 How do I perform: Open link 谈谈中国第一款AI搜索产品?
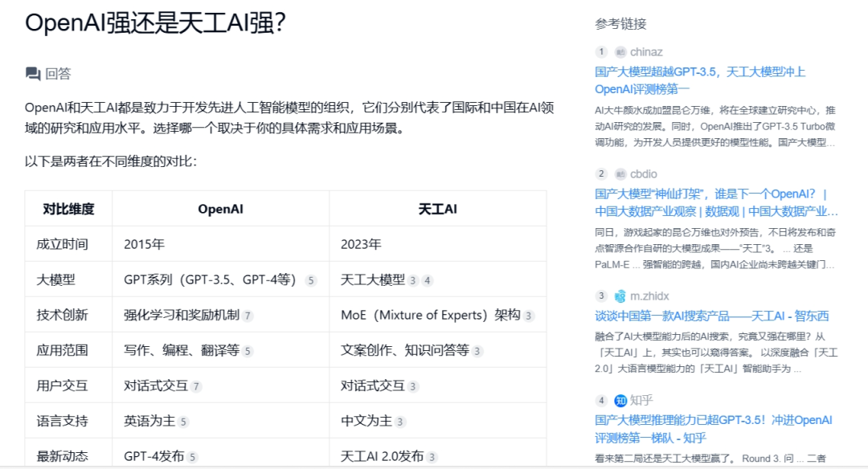coord(711,316)
